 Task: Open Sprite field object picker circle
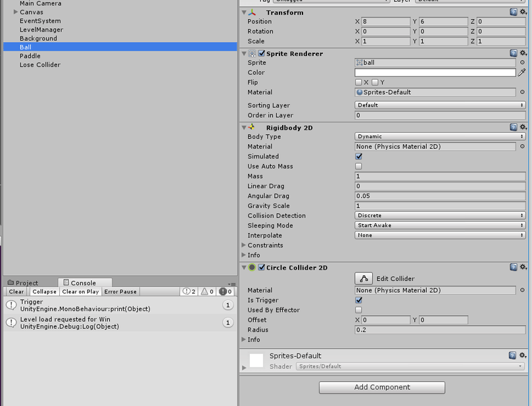[x=522, y=63]
